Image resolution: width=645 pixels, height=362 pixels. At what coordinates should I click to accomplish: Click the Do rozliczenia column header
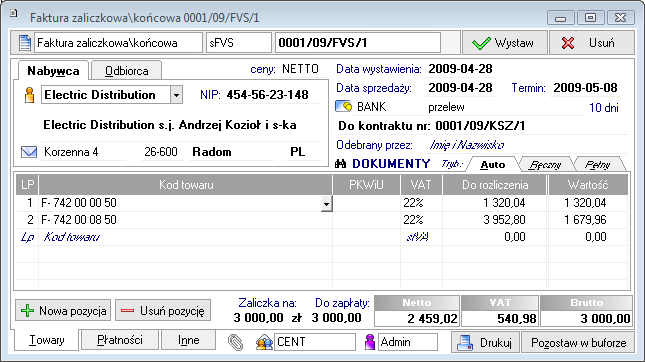tap(495, 185)
